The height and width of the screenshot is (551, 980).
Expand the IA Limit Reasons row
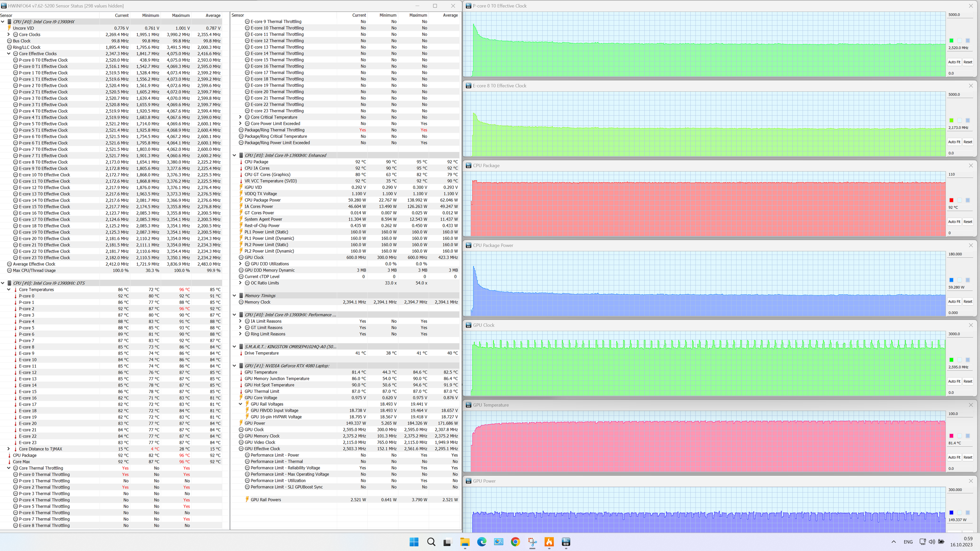coord(240,321)
